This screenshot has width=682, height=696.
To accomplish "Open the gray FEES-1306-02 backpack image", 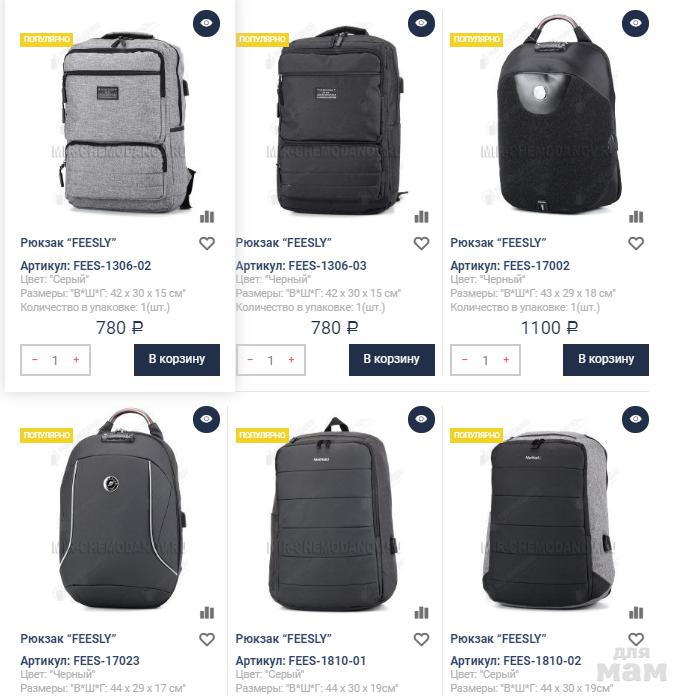I will [x=124, y=122].
